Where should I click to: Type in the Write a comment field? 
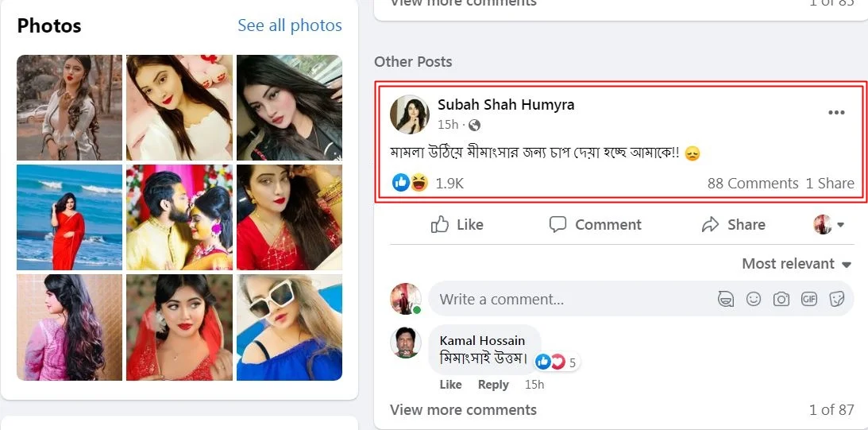click(556, 299)
